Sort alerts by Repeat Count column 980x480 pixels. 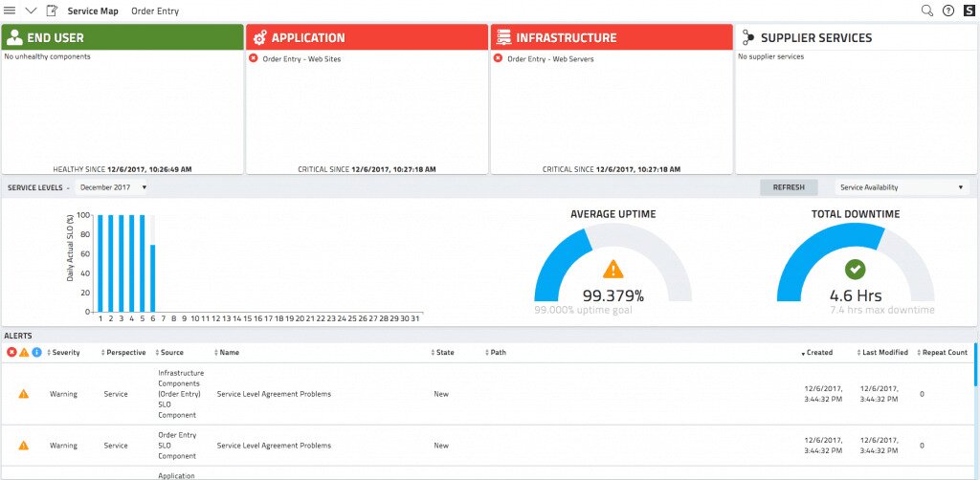click(943, 353)
